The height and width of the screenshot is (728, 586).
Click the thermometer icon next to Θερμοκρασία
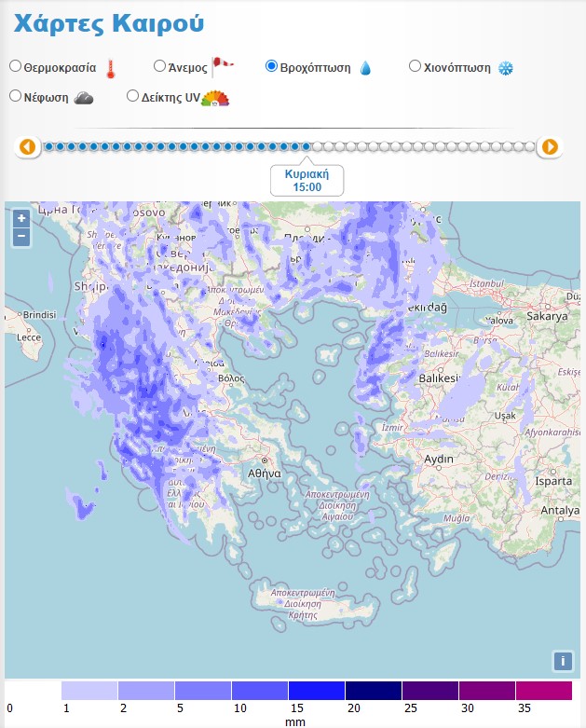(x=111, y=68)
